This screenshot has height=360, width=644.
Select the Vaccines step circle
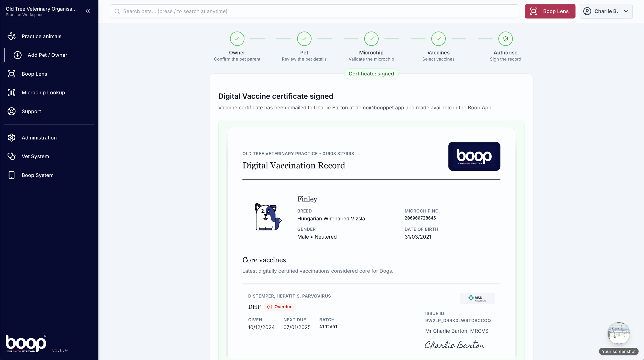pos(438,39)
